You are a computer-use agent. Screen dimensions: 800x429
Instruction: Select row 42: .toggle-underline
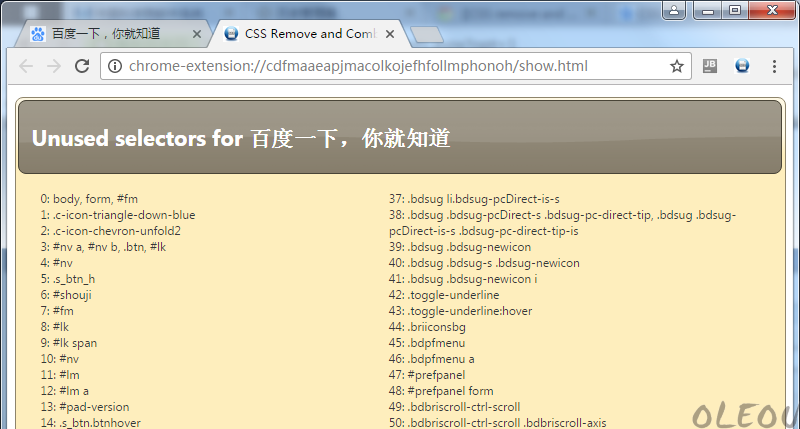point(444,295)
